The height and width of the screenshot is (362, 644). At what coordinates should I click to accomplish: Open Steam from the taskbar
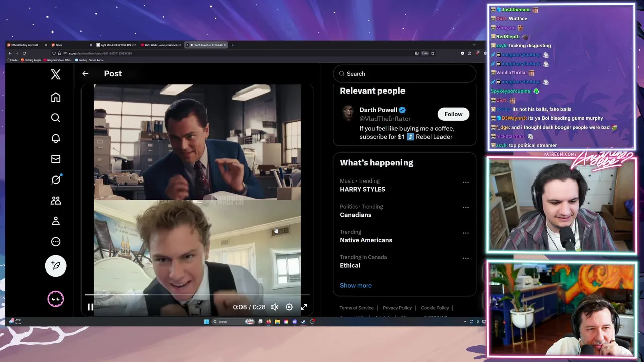point(303,322)
